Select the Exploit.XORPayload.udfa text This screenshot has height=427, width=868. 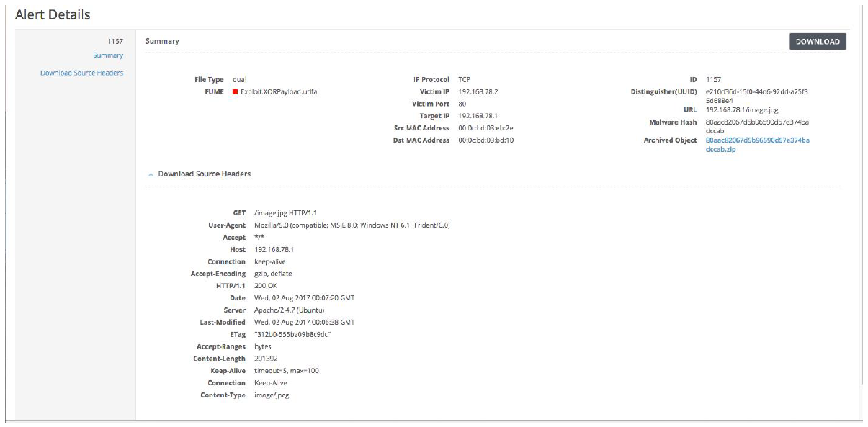279,92
